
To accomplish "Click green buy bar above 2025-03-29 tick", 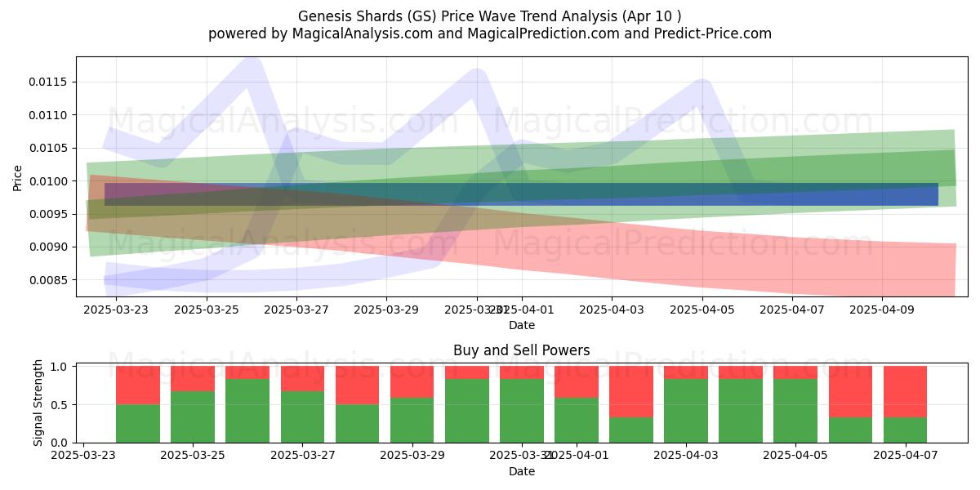I will click(x=412, y=421).
